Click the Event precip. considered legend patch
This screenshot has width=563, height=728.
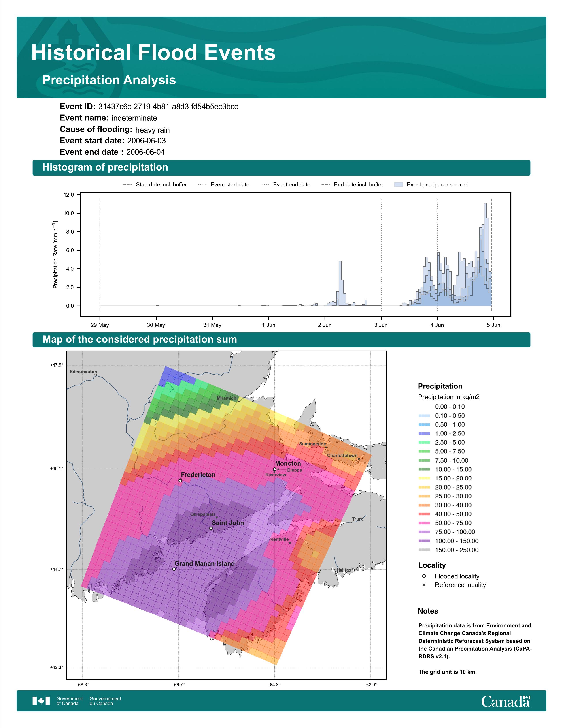point(399,185)
